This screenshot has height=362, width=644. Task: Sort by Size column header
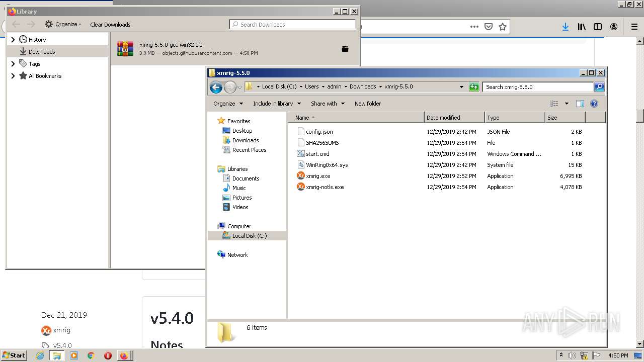(x=565, y=118)
